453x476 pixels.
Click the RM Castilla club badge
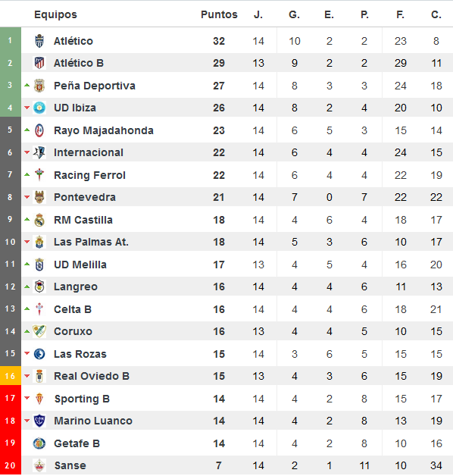click(x=39, y=220)
